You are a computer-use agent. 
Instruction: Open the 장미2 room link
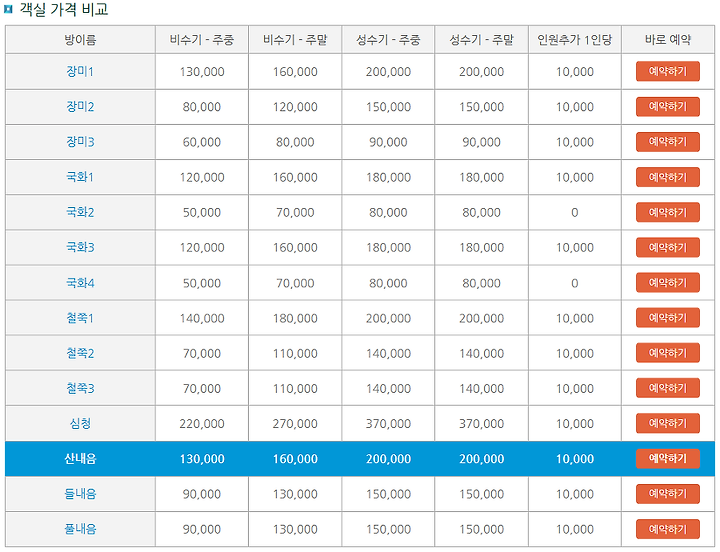tap(80, 107)
